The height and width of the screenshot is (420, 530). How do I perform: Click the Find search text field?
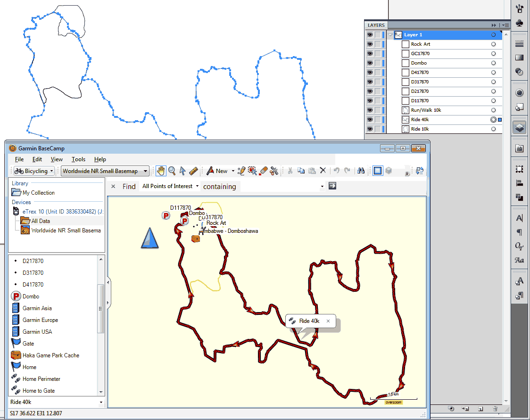pos(280,186)
